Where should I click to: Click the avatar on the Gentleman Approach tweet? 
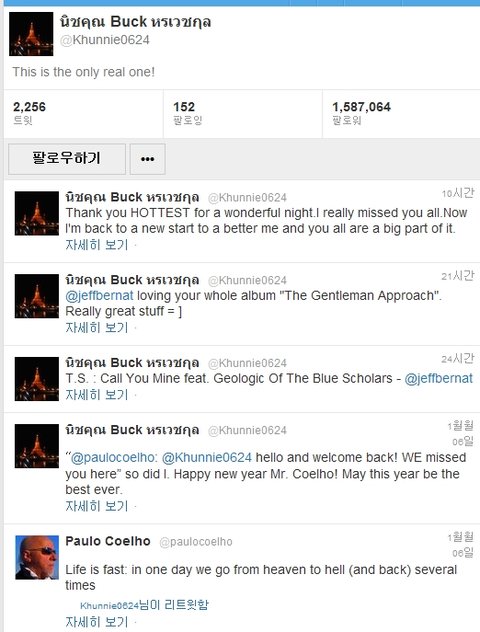[x=37, y=296]
